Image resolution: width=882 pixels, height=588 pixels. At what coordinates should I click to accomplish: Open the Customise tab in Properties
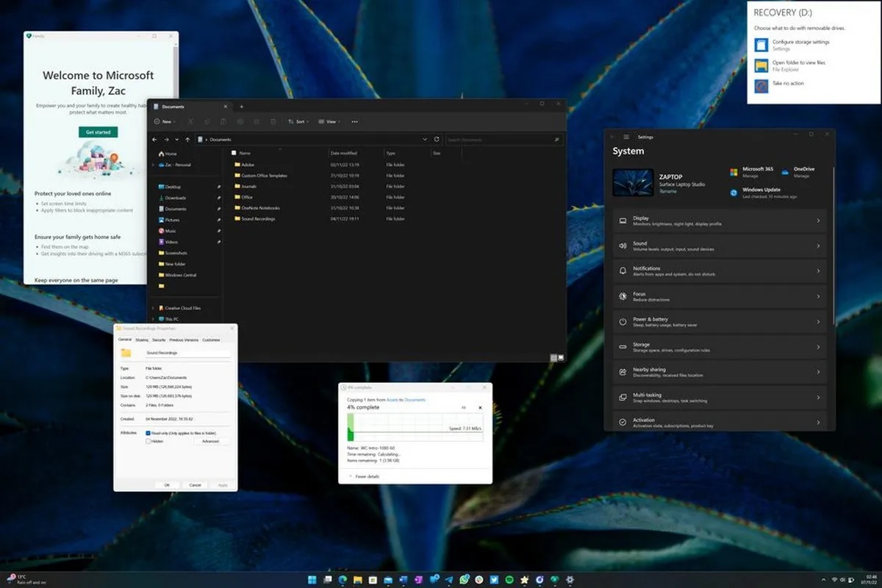211,340
